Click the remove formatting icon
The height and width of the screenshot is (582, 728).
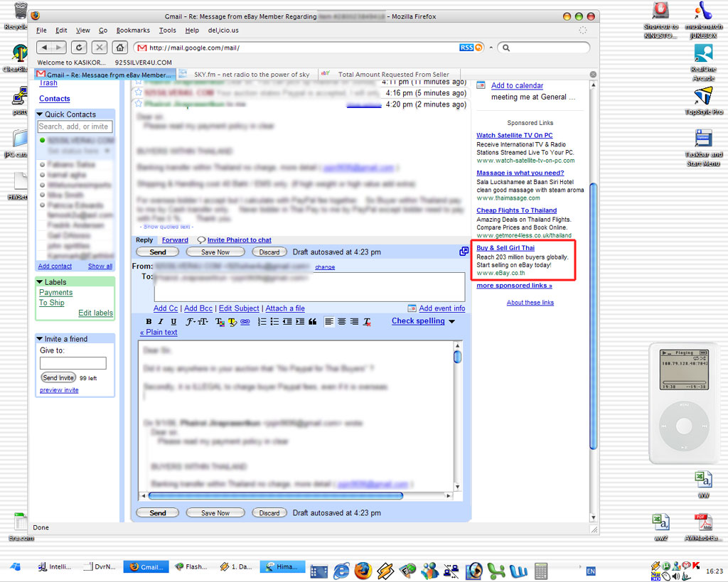click(368, 322)
